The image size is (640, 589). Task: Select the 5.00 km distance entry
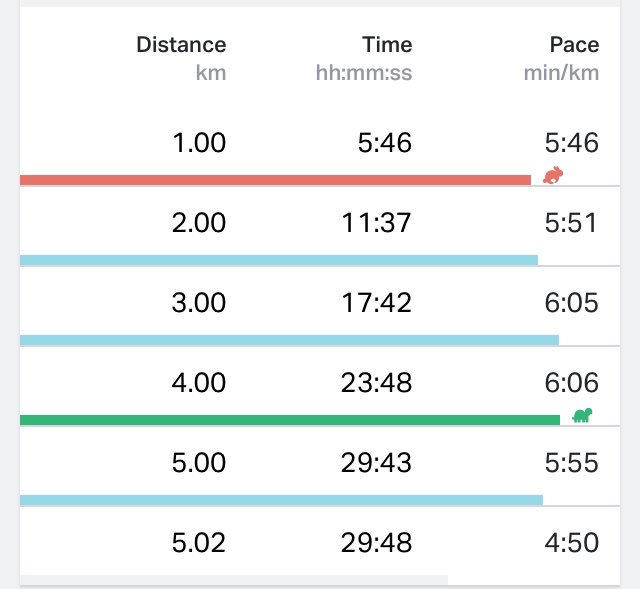(x=199, y=463)
